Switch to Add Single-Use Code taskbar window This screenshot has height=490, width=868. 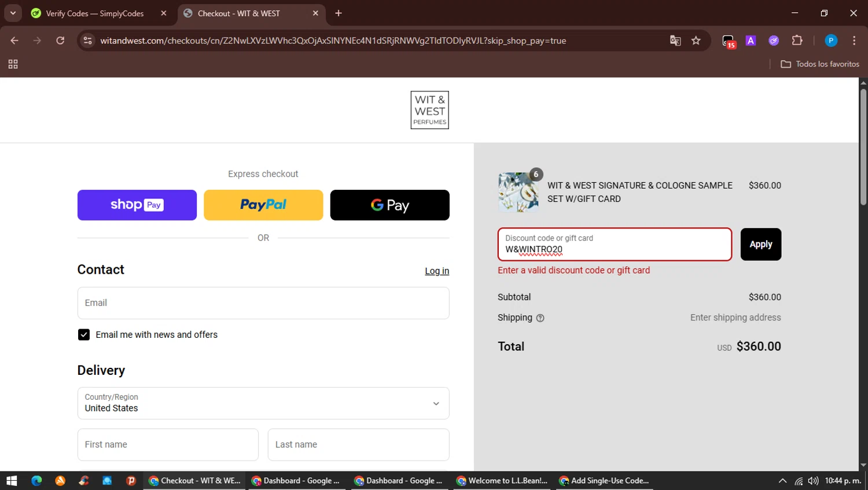coord(605,481)
